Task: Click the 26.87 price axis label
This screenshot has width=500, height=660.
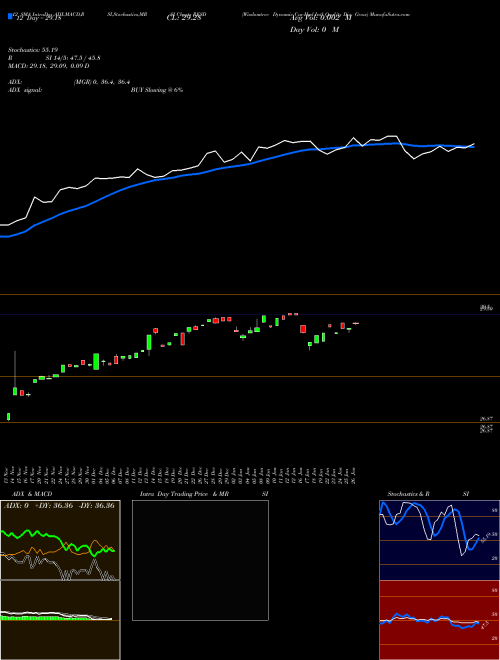Action: click(x=486, y=419)
